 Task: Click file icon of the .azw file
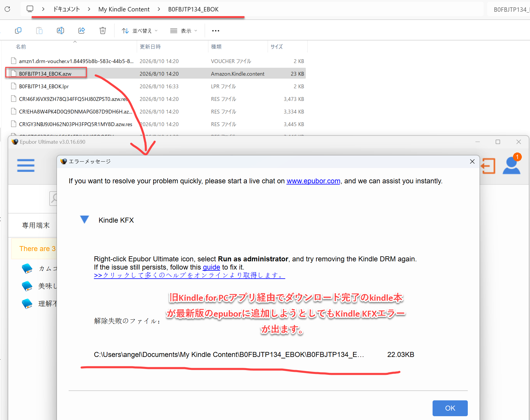point(13,73)
